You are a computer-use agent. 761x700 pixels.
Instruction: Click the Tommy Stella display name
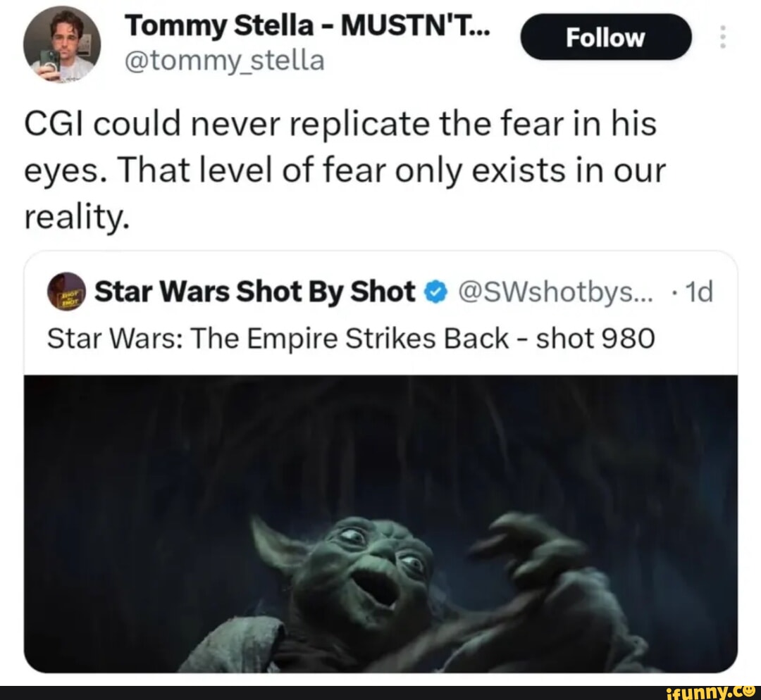307,25
